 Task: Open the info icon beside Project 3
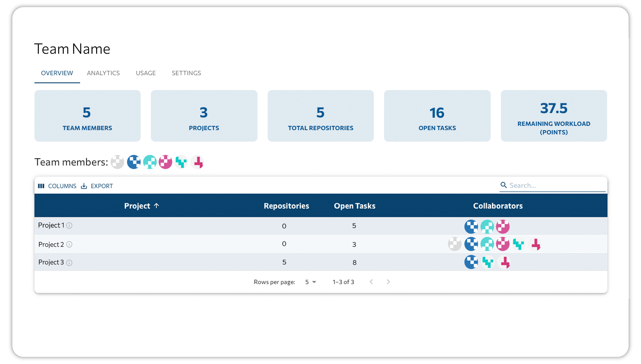coord(69,262)
